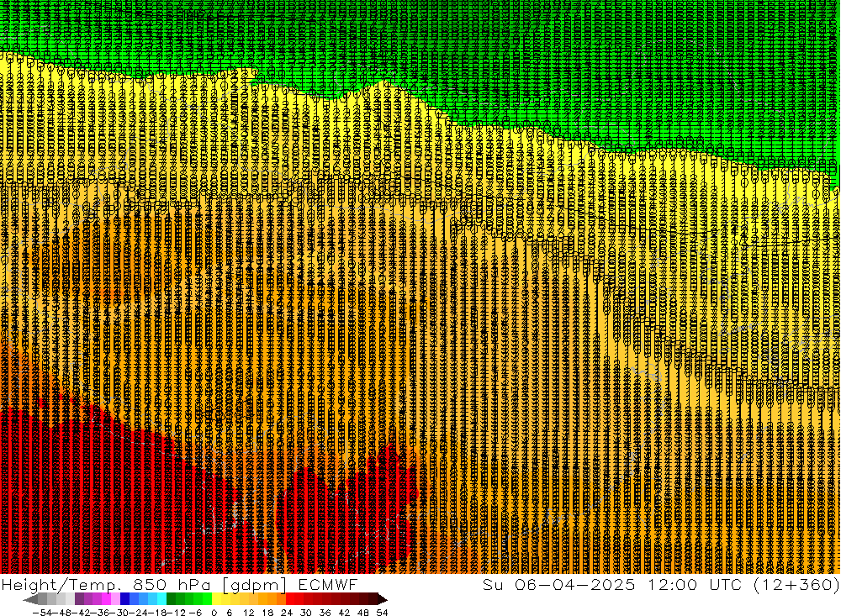Click the '30' legend value

306,613
